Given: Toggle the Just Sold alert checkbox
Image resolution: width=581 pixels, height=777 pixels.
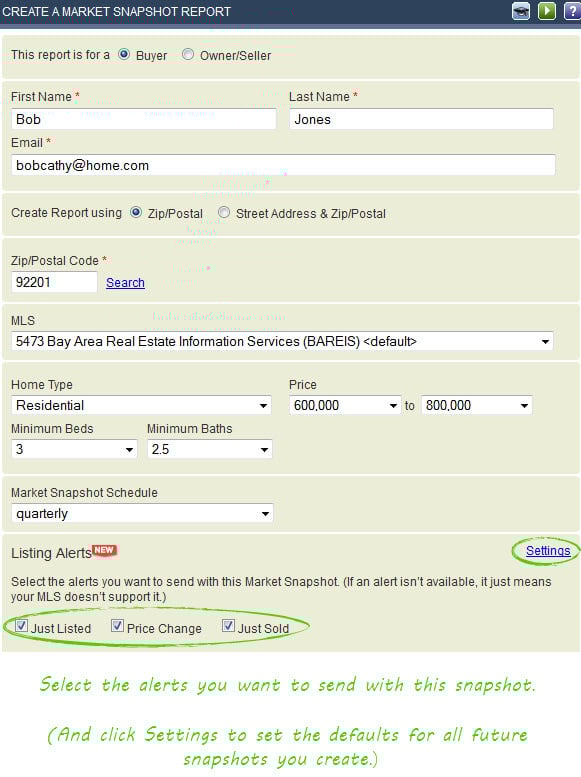Looking at the screenshot, I should click(228, 625).
